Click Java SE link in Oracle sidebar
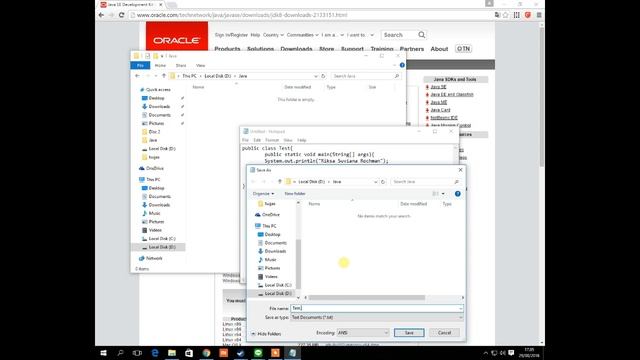The height and width of the screenshot is (360, 640). click(438, 87)
